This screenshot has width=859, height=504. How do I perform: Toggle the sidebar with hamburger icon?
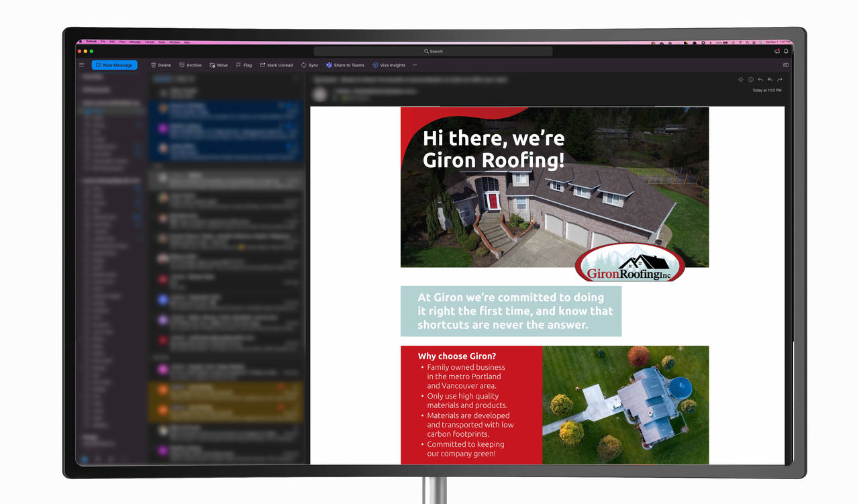[82, 65]
